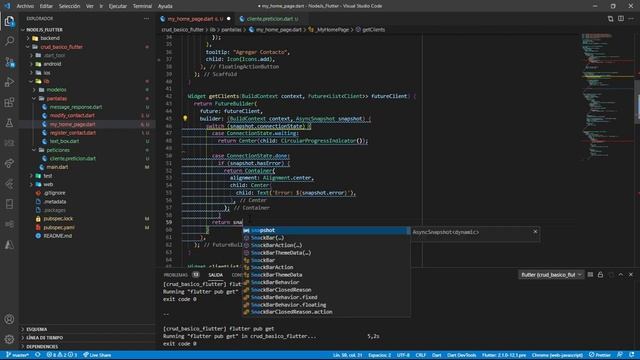Change UTF-8 file encoding
This screenshot has width=640, height=360.
click(x=403, y=355)
